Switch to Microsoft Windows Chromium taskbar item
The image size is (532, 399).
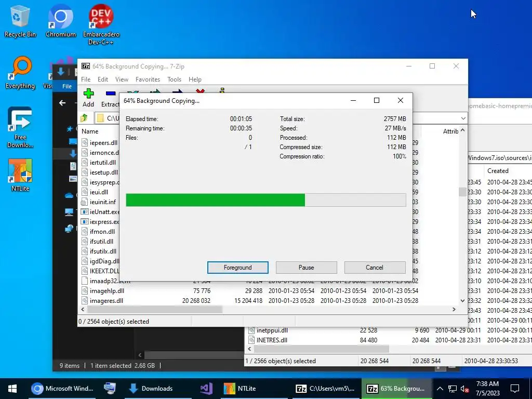pyautogui.click(x=62, y=389)
